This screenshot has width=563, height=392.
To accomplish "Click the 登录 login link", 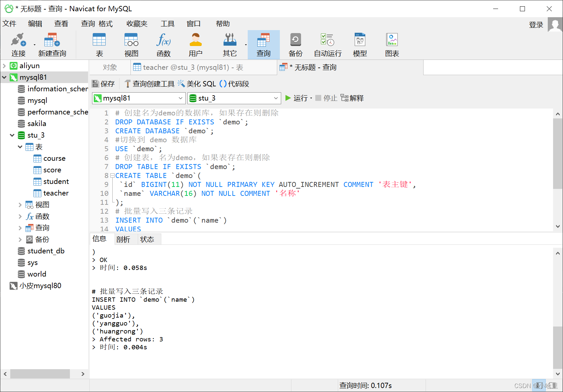I will tap(536, 25).
